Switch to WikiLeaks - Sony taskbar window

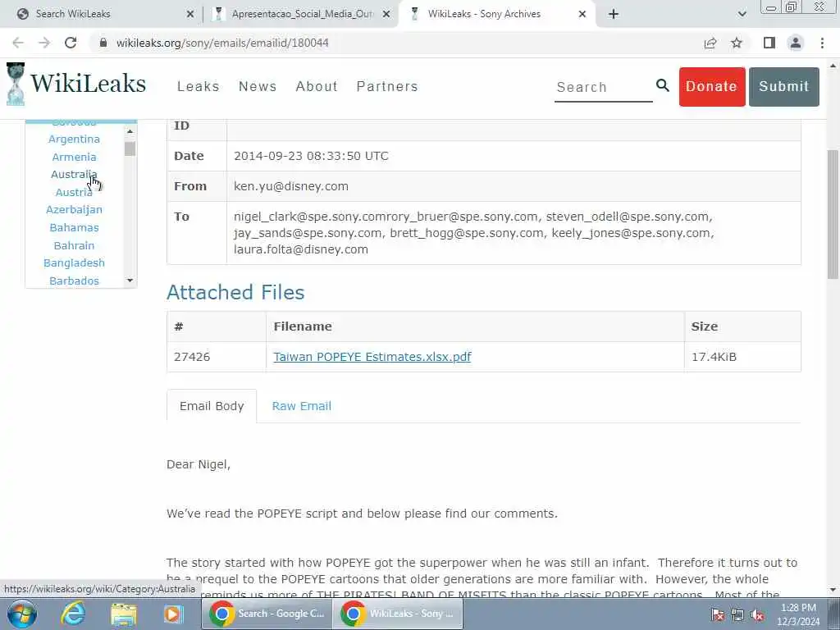pos(398,614)
